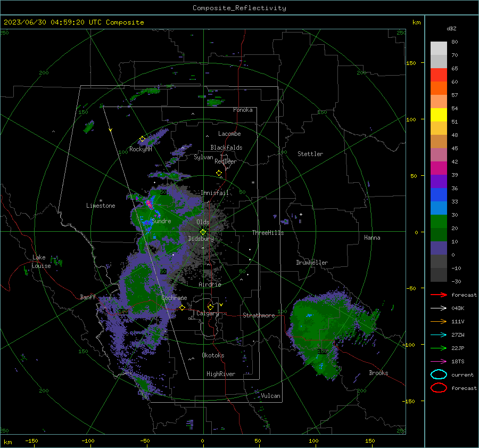
Task: Click the Airdrie label
Action: pos(210,284)
